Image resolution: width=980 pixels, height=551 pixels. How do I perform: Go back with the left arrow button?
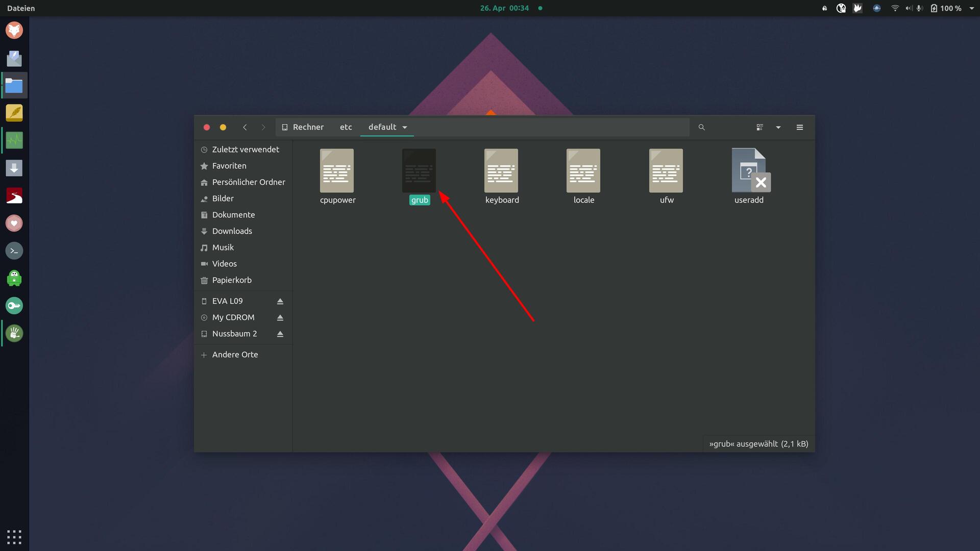tap(245, 128)
